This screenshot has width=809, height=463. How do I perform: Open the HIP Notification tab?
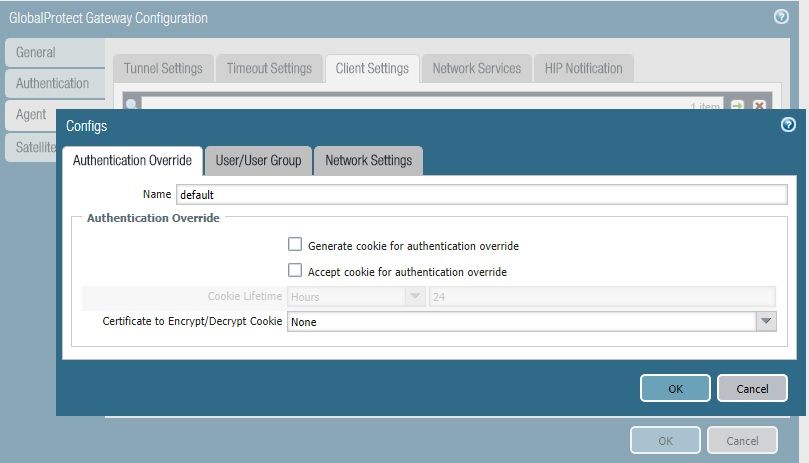[584, 68]
